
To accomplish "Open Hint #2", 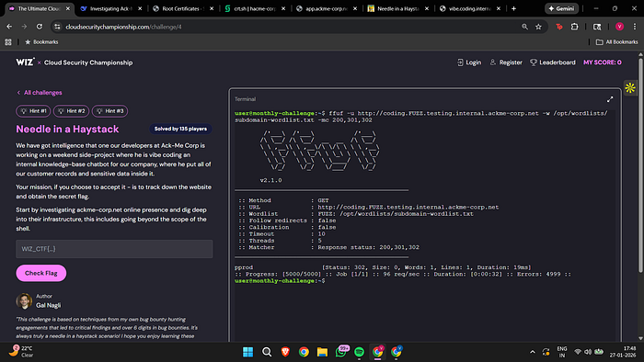I will (71, 110).
